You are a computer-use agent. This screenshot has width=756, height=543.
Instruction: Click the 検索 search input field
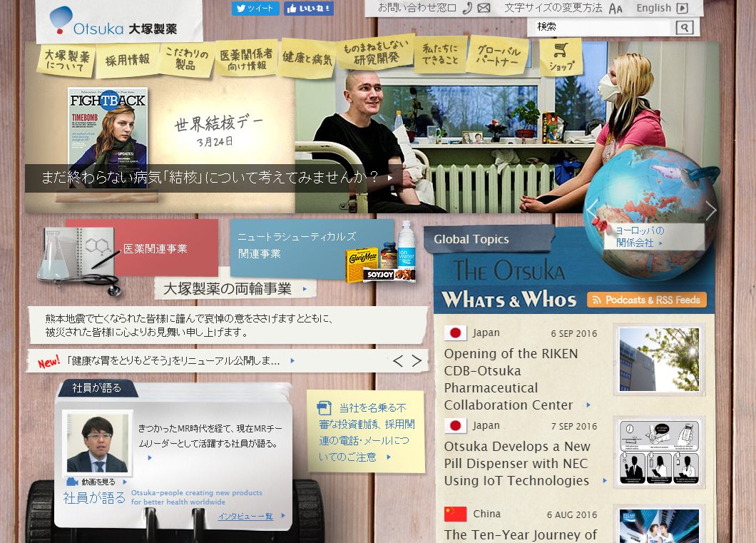603,28
